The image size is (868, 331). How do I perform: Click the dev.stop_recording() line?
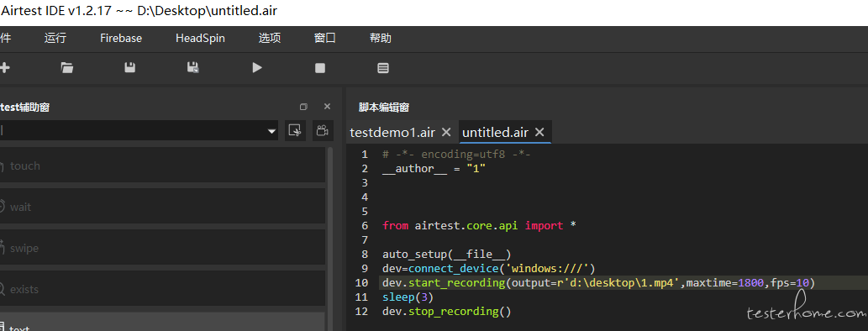click(446, 312)
